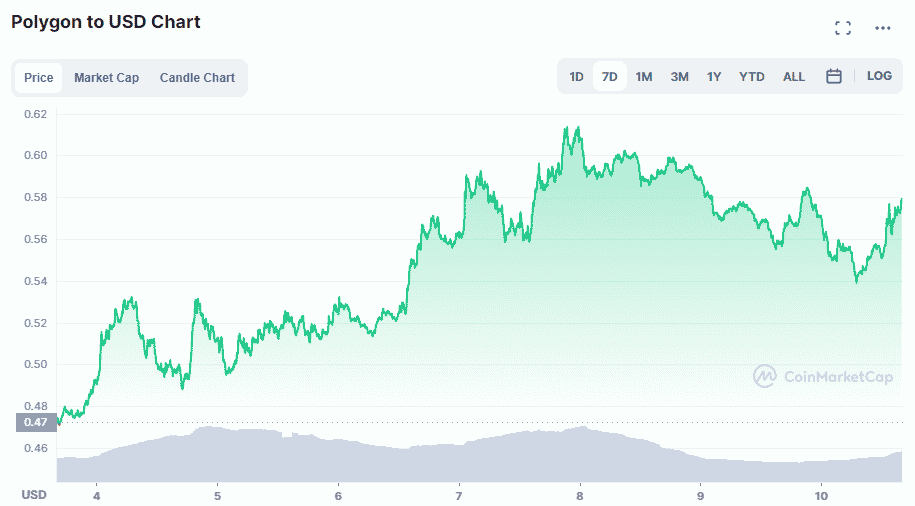Toggle the LOG scale button
Viewport: 915px width, 506px height.
[x=879, y=77]
